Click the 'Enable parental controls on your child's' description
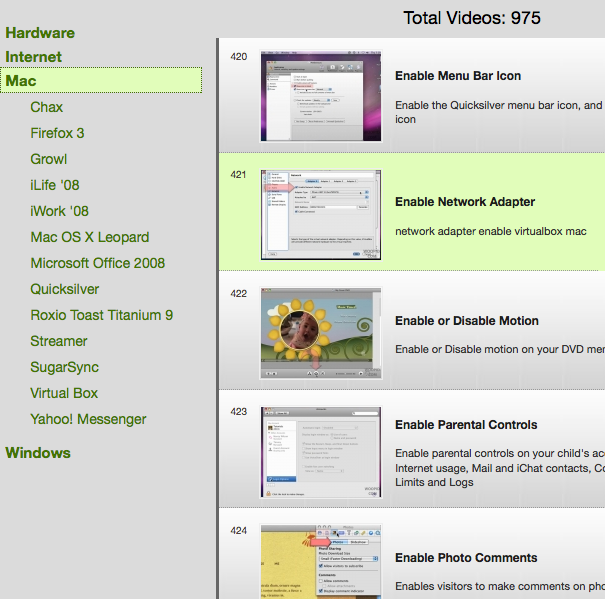 pyautogui.click(x=500, y=468)
